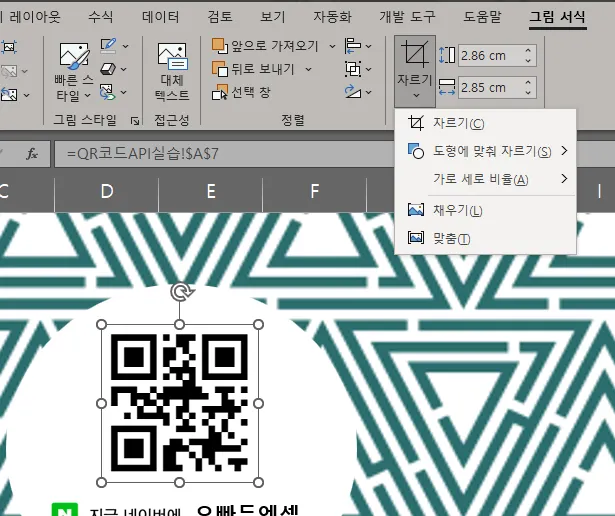Click 앞으로 가져오기 button
Image resolution: width=615 pixels, height=516 pixels.
265,46
